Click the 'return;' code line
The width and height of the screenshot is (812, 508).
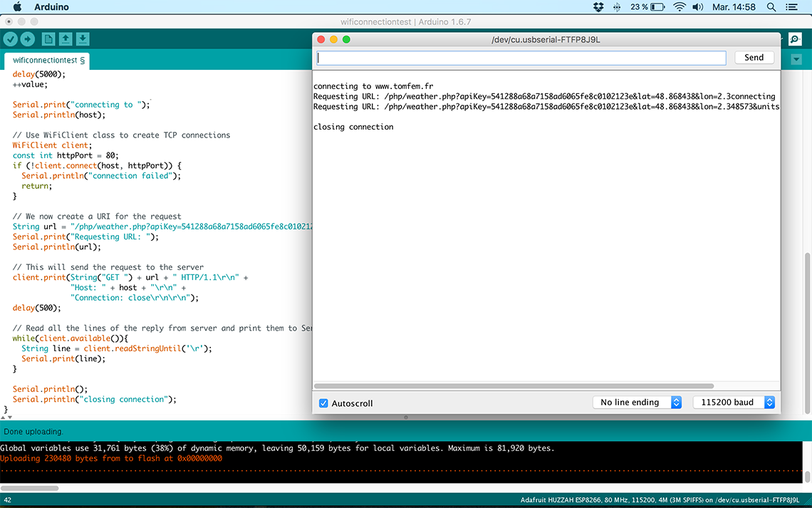pyautogui.click(x=37, y=186)
